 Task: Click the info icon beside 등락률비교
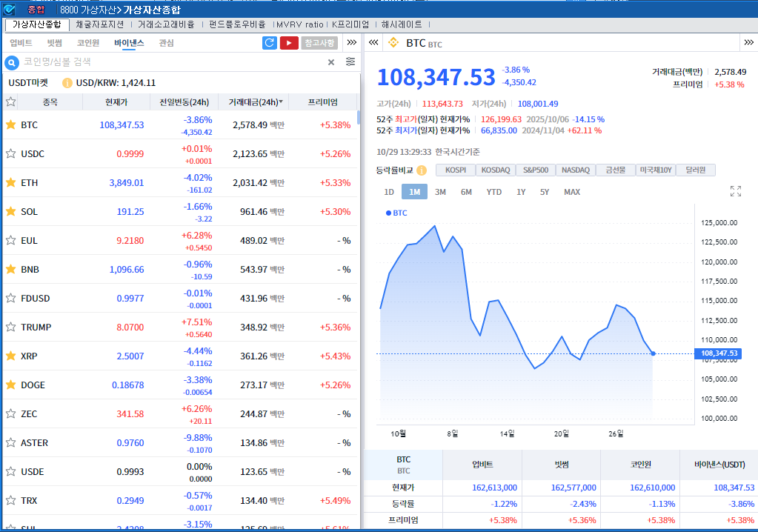[420, 170]
